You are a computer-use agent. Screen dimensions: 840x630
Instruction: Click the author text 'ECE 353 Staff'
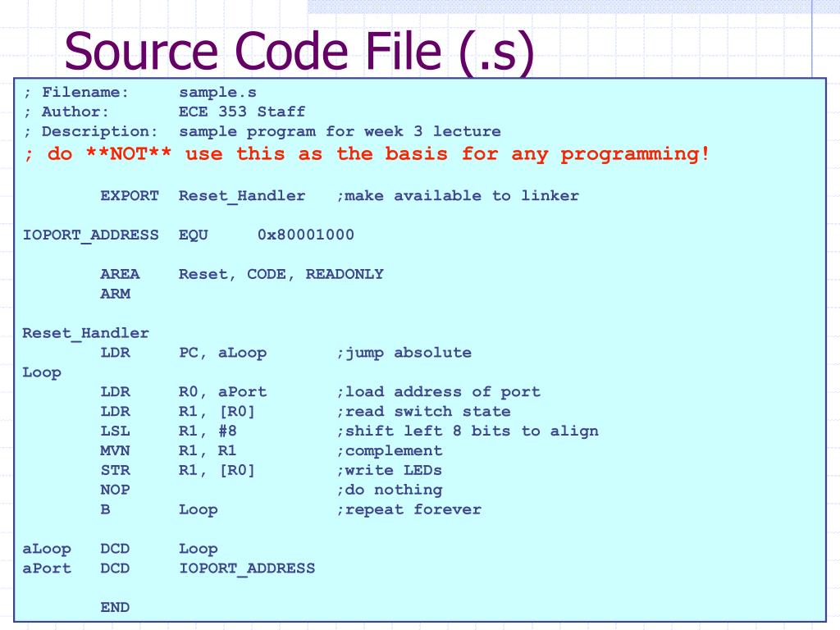pyautogui.click(x=242, y=112)
